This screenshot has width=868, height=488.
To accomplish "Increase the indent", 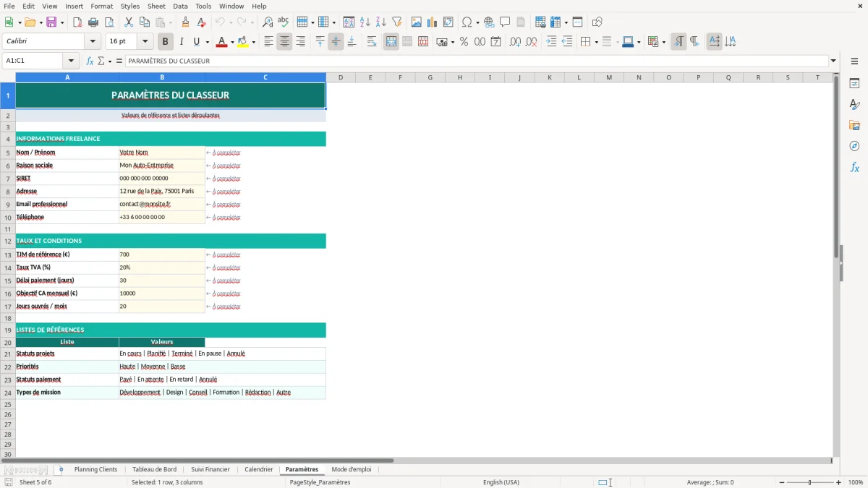I will 551,42.
